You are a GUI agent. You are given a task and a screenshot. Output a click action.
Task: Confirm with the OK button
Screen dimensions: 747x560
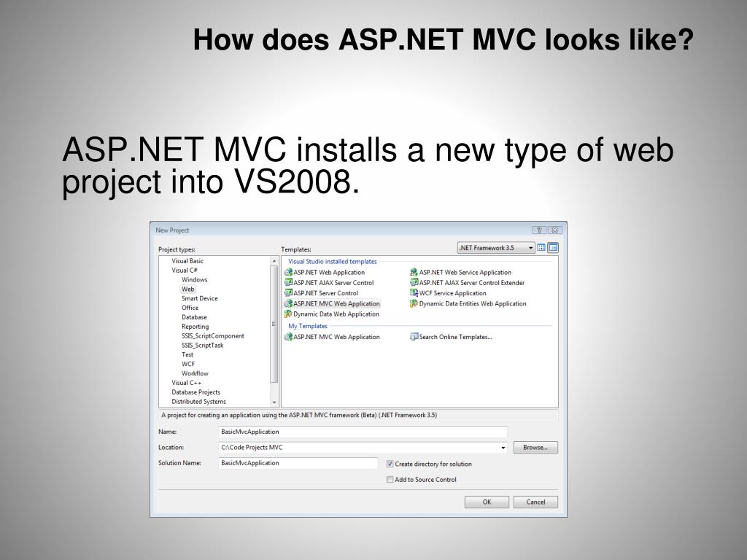(x=487, y=502)
